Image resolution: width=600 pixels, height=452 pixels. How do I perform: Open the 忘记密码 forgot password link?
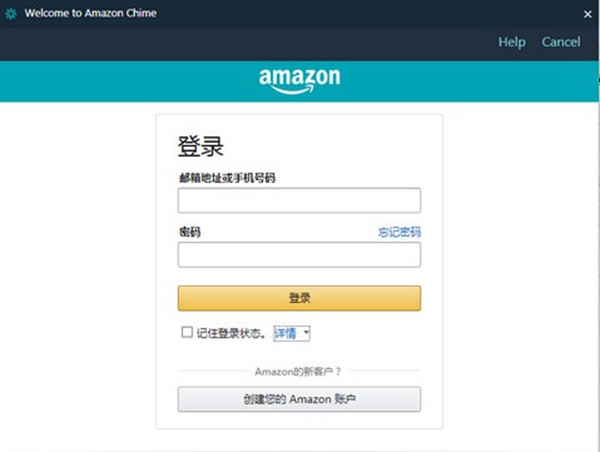click(x=399, y=232)
